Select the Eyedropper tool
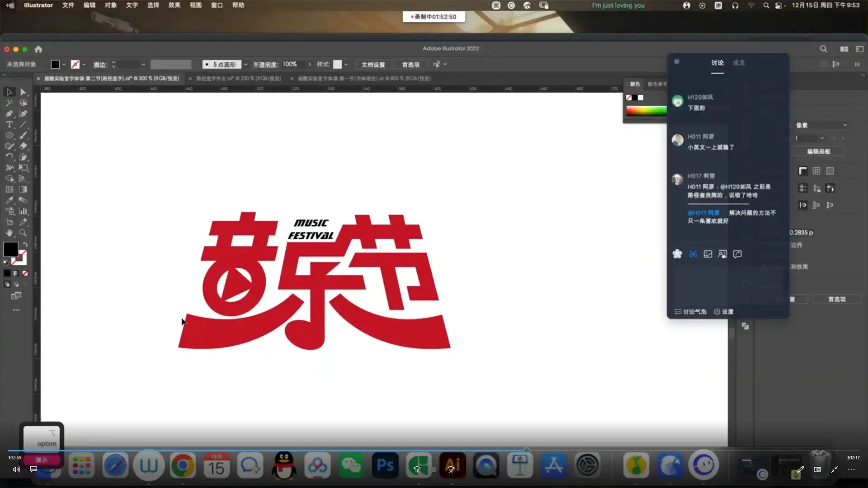Screen dimensions: 868x488 pos(9,200)
